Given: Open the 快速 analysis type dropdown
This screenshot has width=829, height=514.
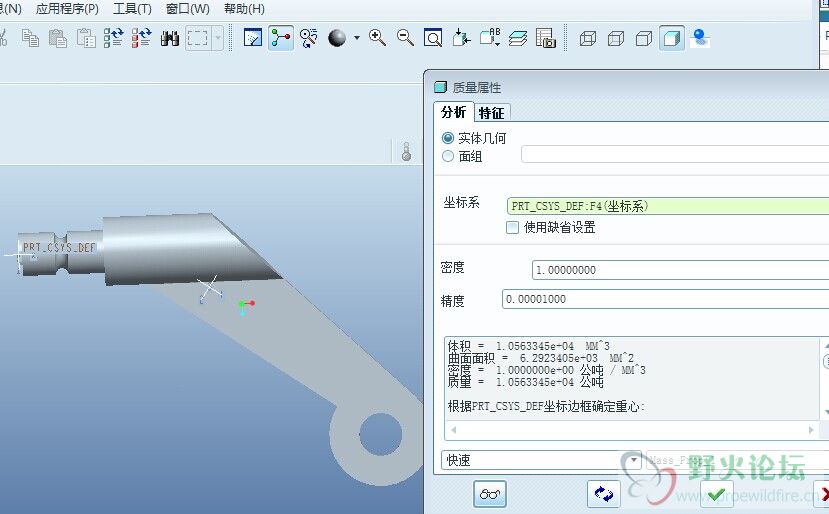Looking at the screenshot, I should [x=541, y=460].
